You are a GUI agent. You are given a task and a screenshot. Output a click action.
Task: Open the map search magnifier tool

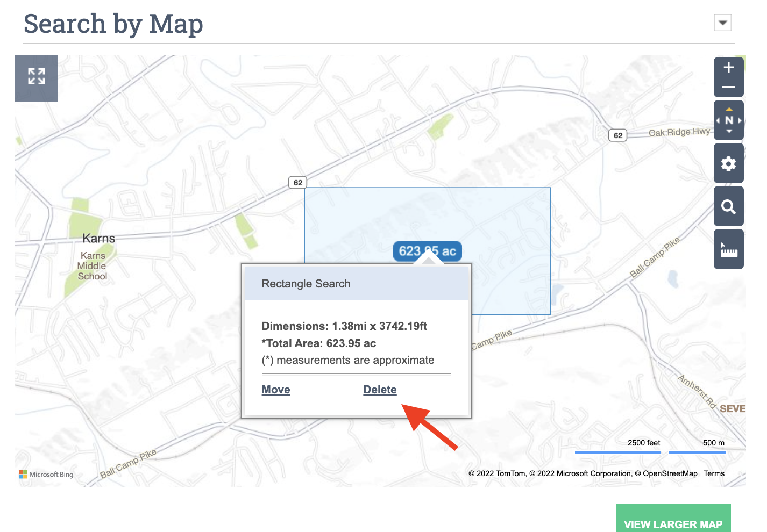point(728,206)
